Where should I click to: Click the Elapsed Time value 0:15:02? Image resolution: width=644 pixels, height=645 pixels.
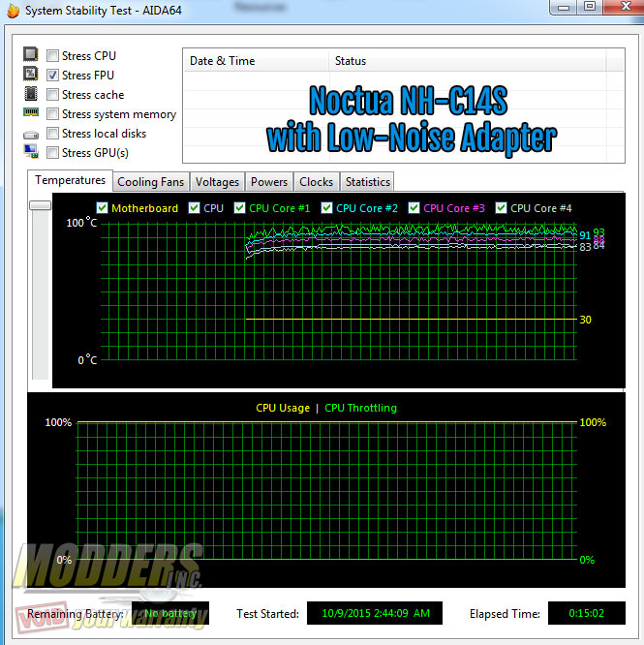587,613
